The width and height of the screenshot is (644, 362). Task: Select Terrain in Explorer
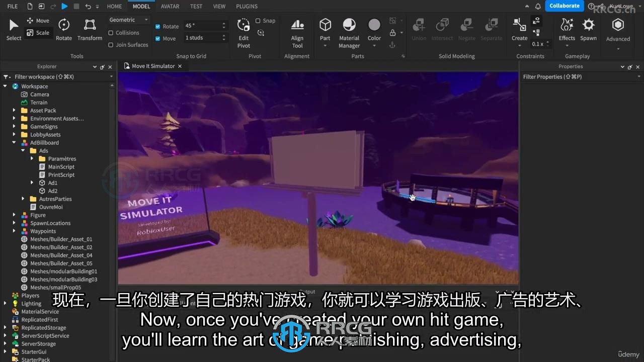(39, 103)
